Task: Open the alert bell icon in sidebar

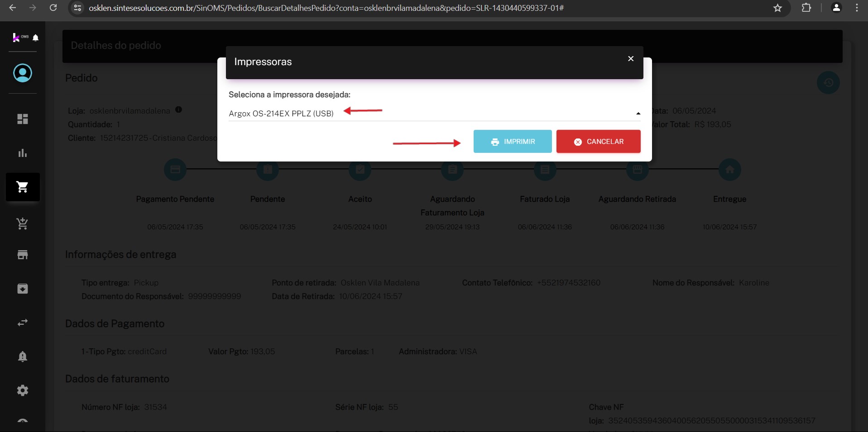Action: click(23, 356)
